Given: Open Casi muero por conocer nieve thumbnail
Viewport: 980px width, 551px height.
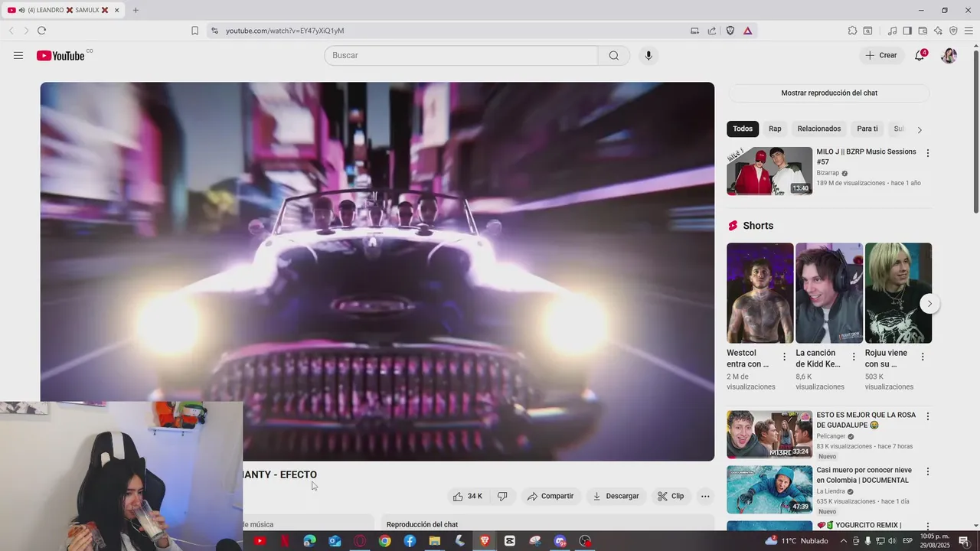Looking at the screenshot, I should point(769,490).
